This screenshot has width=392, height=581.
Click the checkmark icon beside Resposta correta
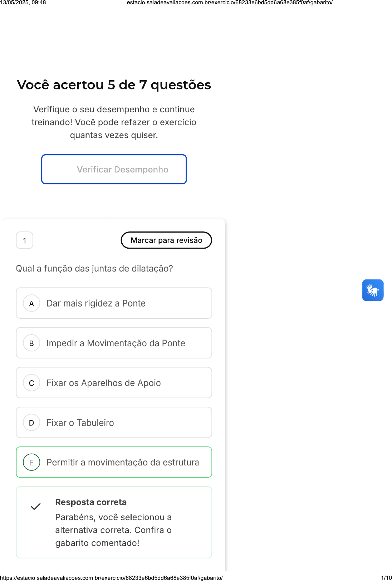[36, 506]
